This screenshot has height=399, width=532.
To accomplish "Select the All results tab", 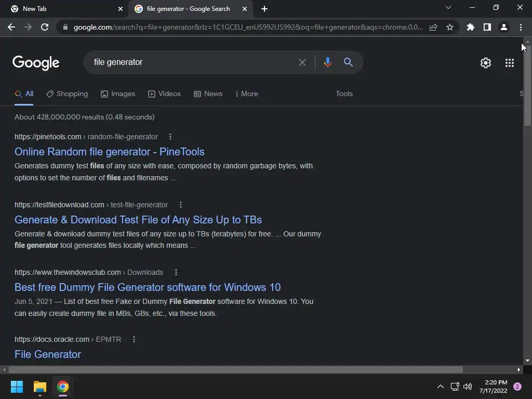I will [x=24, y=94].
